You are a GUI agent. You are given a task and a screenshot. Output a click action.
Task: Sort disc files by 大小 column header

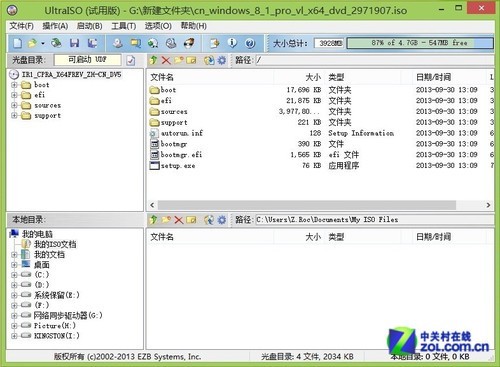pyautogui.click(x=299, y=77)
